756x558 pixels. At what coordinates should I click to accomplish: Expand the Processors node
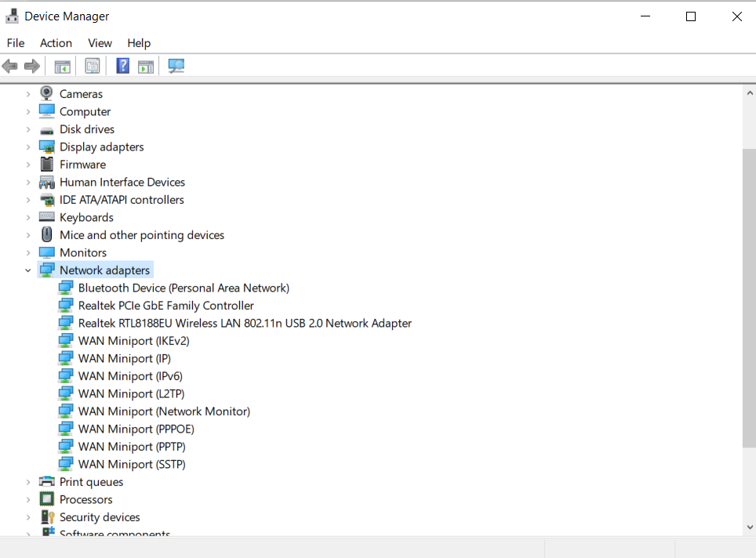click(x=28, y=500)
